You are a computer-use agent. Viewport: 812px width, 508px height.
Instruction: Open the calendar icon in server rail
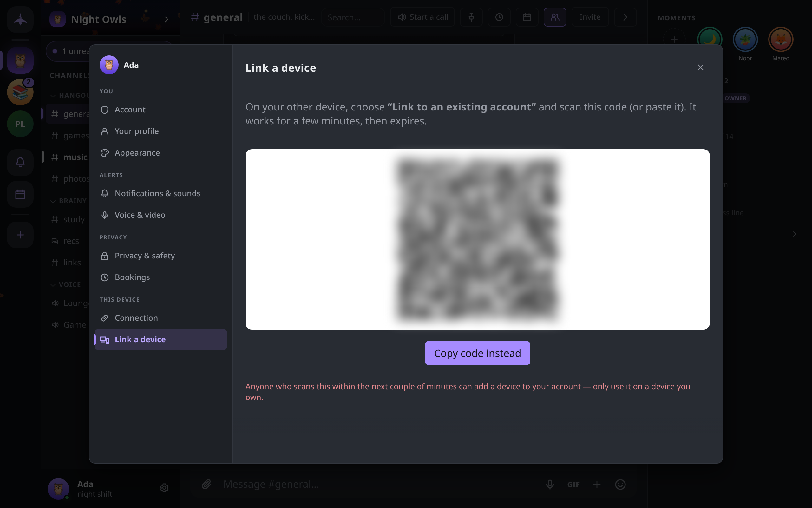[20, 195]
